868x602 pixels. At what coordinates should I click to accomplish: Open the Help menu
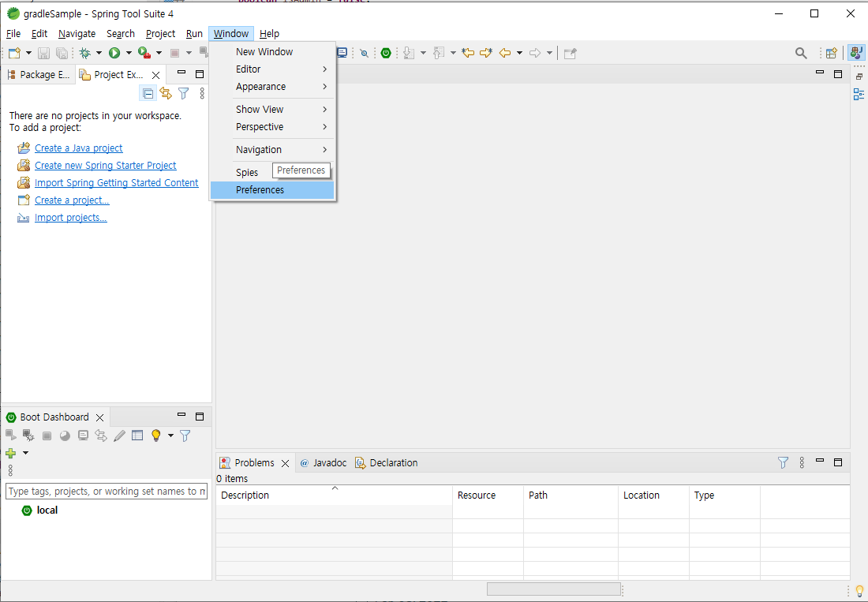270,34
